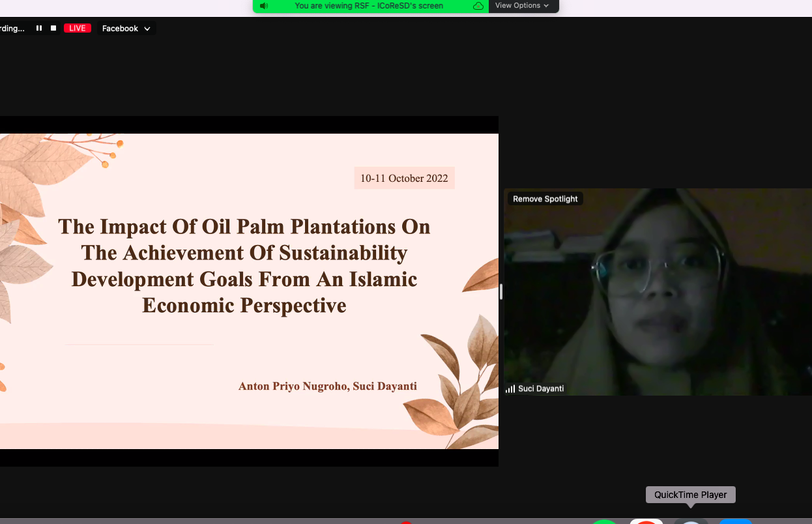Screen dimensions: 812x524
Task: Click the Remove Spotlight button
Action: (545, 199)
